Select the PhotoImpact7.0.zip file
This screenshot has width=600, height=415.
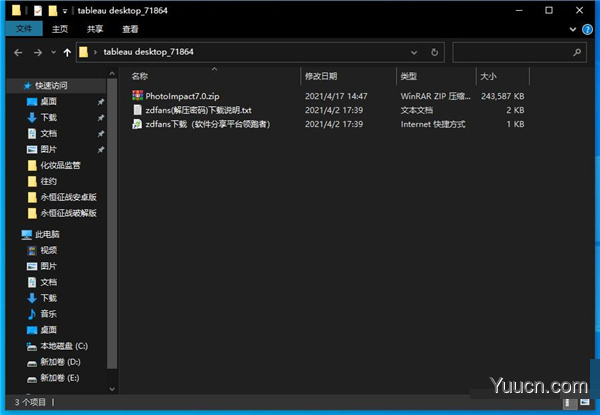click(182, 96)
